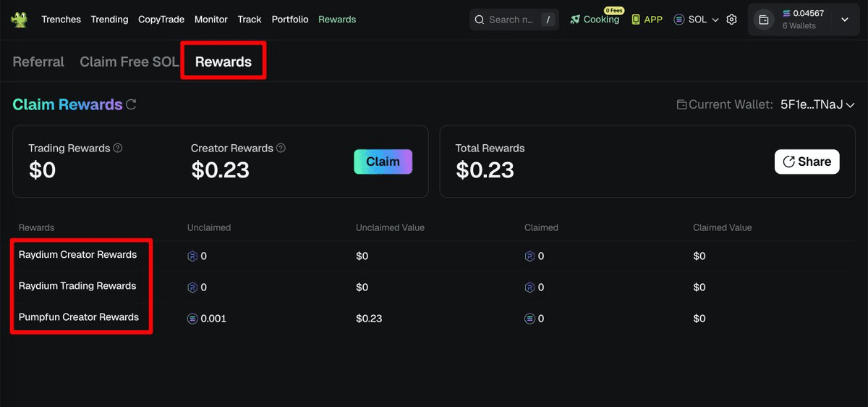Go to the Portfolio page
The height and width of the screenshot is (407, 868).
(289, 20)
